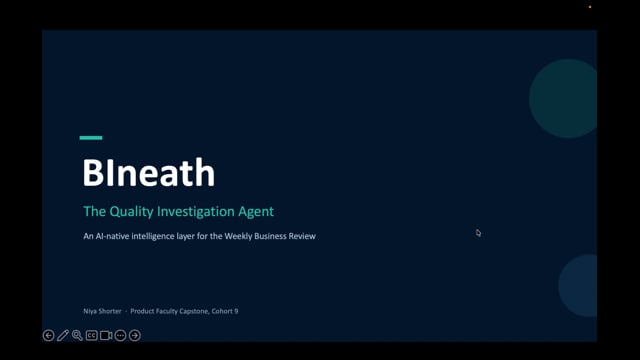Click the teal accent bar above title
640x360 pixels.
pyautogui.click(x=91, y=138)
